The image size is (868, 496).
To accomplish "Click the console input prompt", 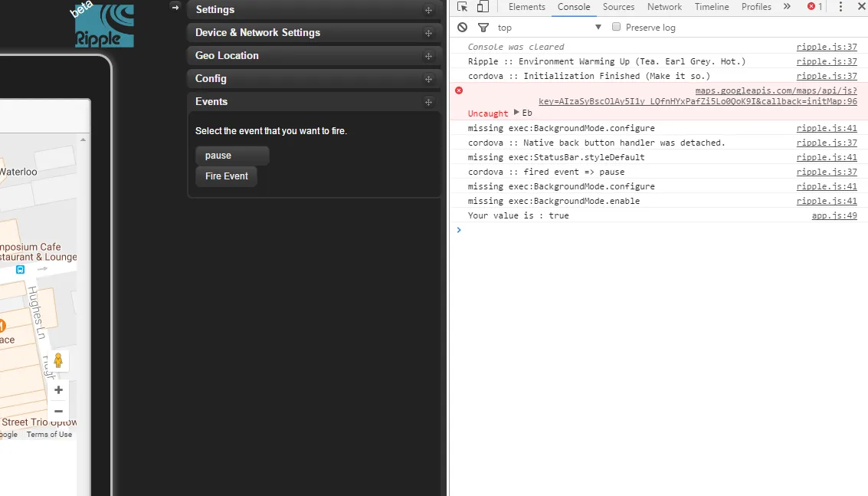I will (659, 230).
